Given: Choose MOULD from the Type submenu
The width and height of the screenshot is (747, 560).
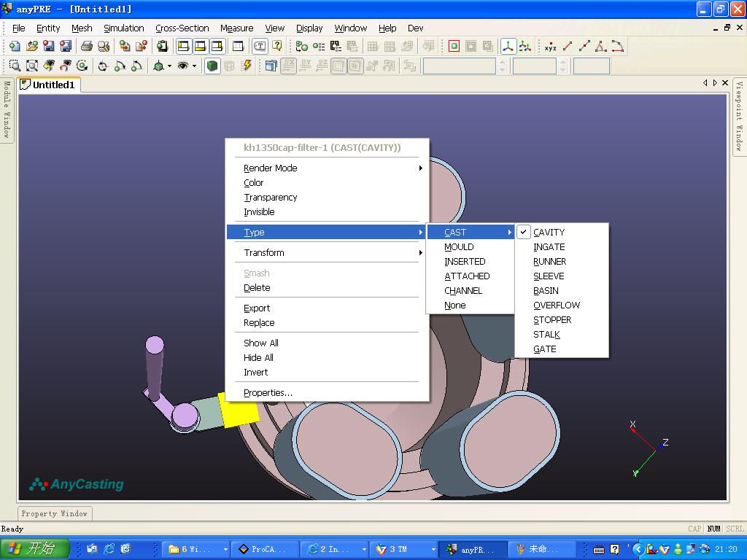Looking at the screenshot, I should (471, 247).
